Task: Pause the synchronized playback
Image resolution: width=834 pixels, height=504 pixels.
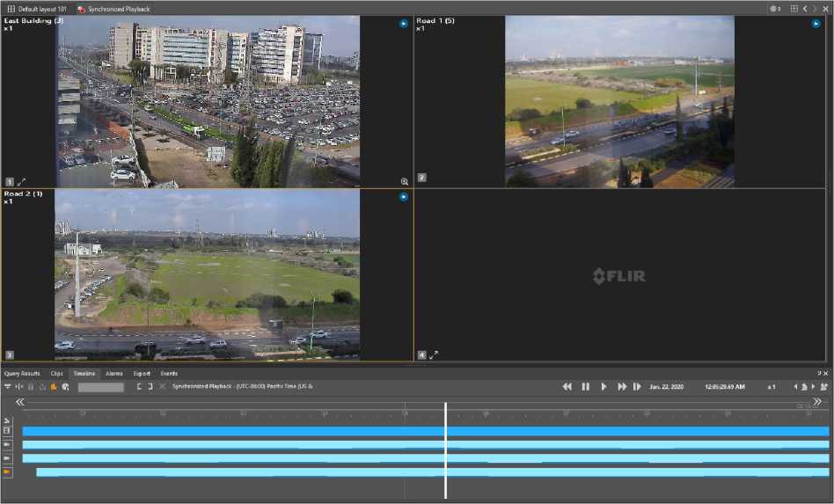Action: (586, 387)
